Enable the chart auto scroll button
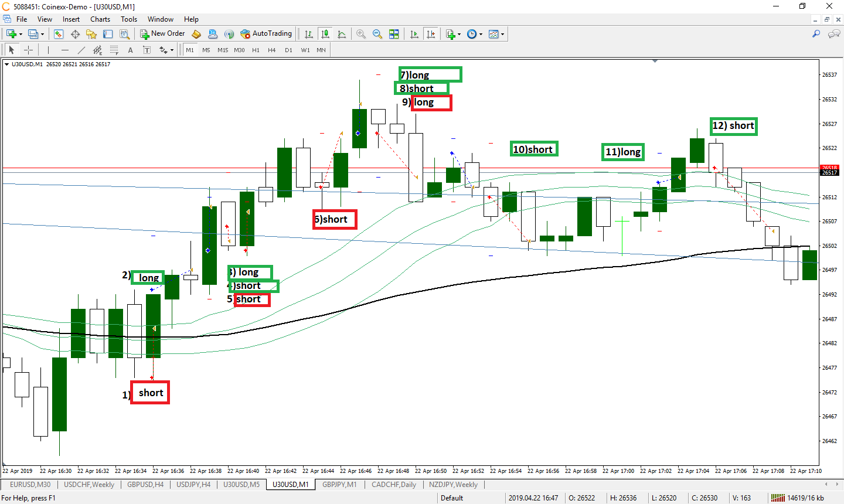This screenshot has height=504, width=844. point(414,34)
